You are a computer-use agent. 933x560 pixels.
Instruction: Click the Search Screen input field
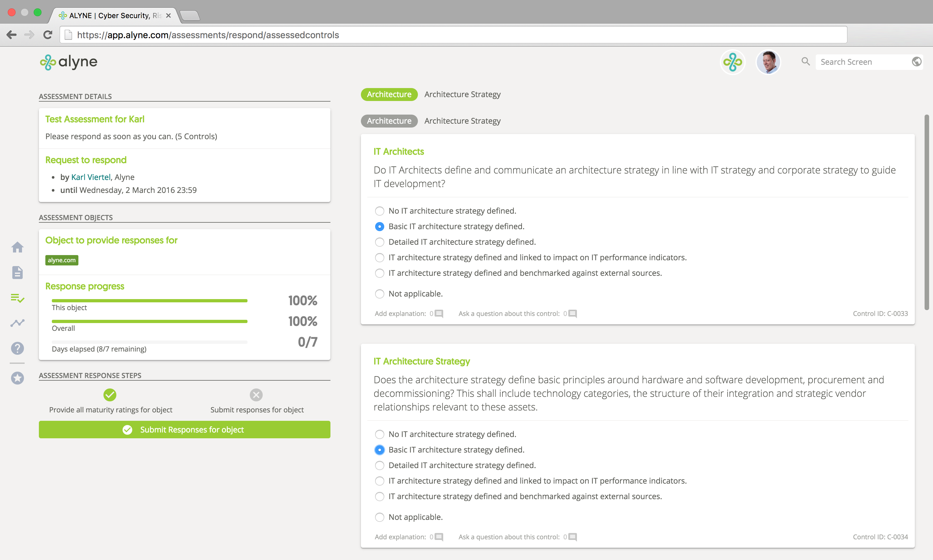[863, 62]
